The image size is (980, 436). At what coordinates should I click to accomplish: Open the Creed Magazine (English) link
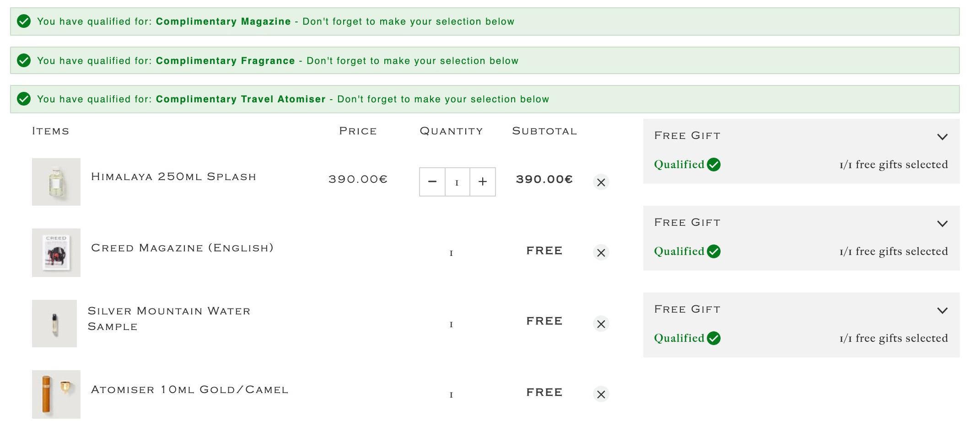tap(182, 248)
